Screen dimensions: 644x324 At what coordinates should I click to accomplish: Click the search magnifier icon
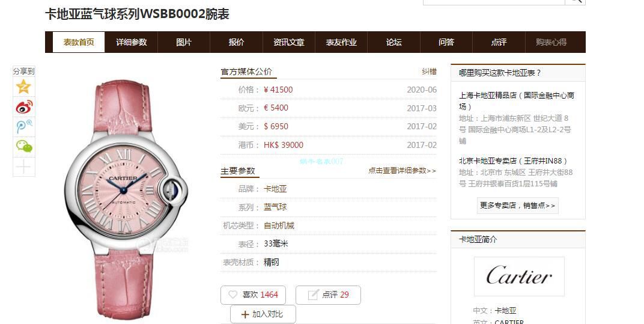pos(575,1)
